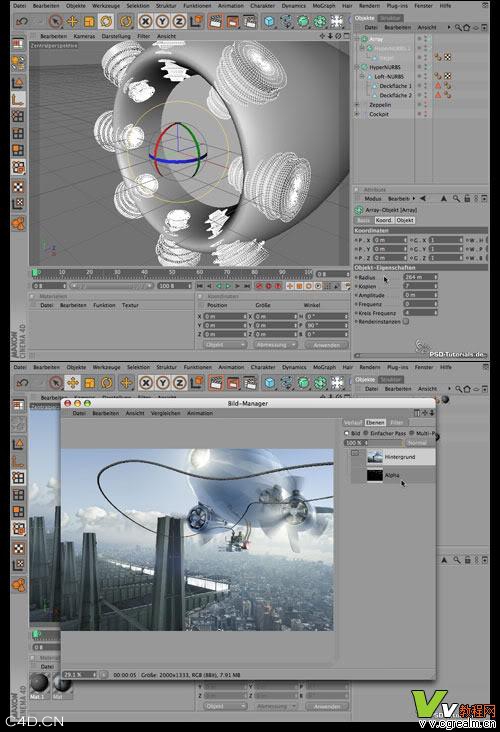Play the animation forward in the timeline controls
The height and width of the screenshot is (732, 500).
(x=228, y=286)
